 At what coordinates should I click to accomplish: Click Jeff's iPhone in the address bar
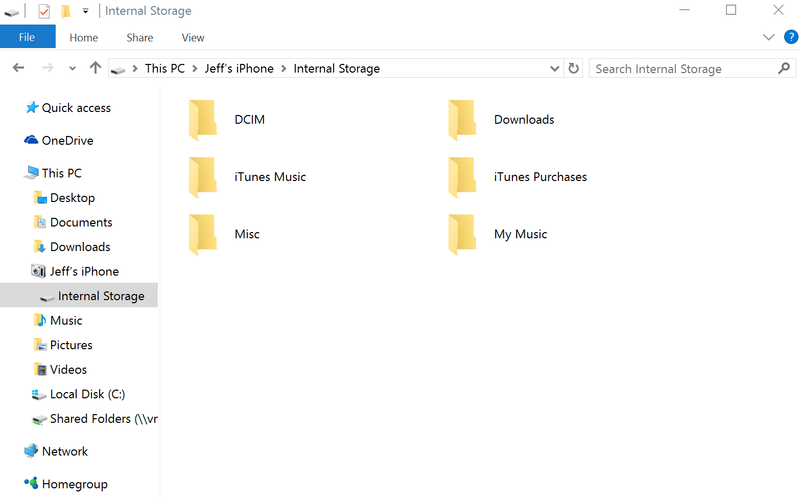(239, 68)
